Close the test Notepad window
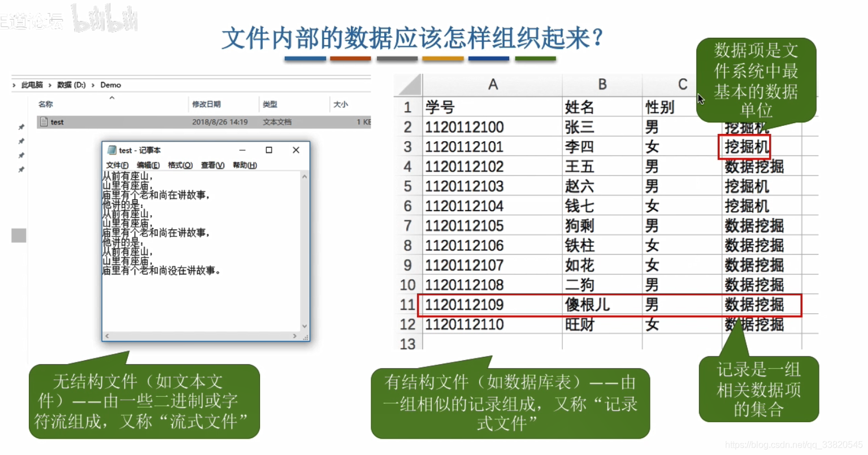Viewport: 868px width, 455px height. 296,150
